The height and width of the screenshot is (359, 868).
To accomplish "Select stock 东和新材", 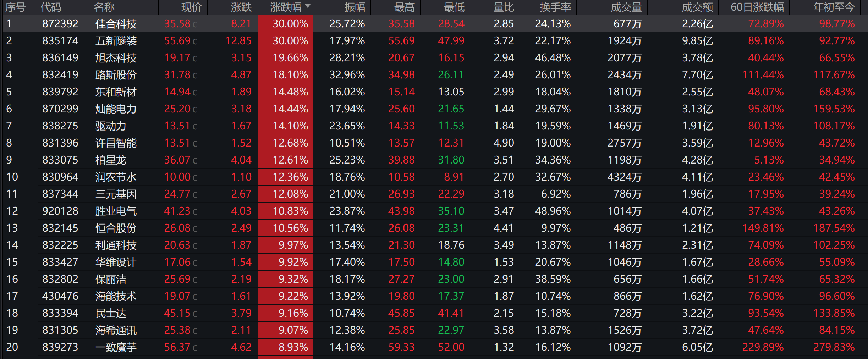I will (x=116, y=92).
